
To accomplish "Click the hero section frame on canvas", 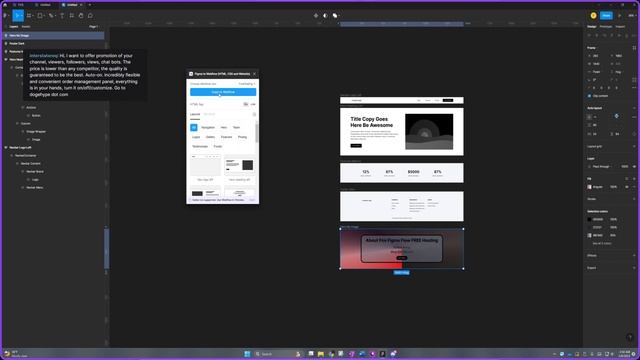I will [x=402, y=132].
